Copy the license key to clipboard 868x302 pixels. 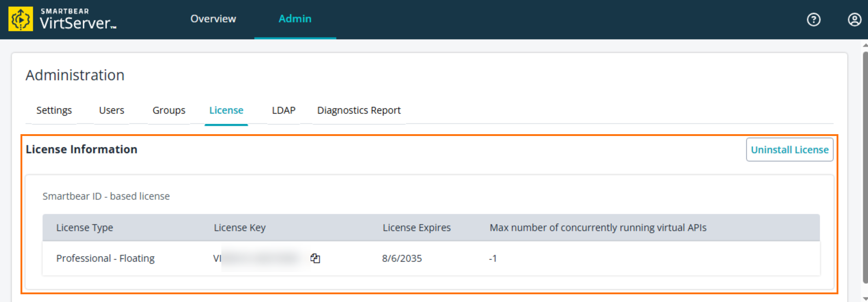pyautogui.click(x=315, y=258)
